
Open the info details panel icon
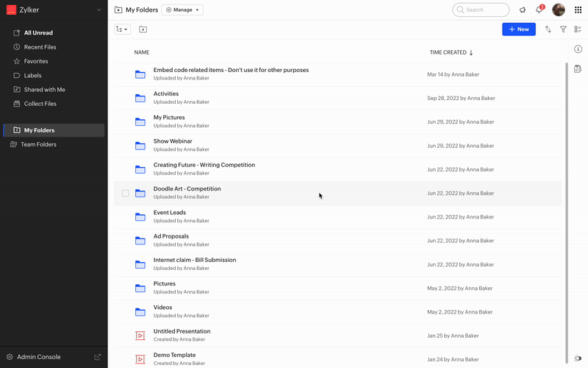pos(578,49)
